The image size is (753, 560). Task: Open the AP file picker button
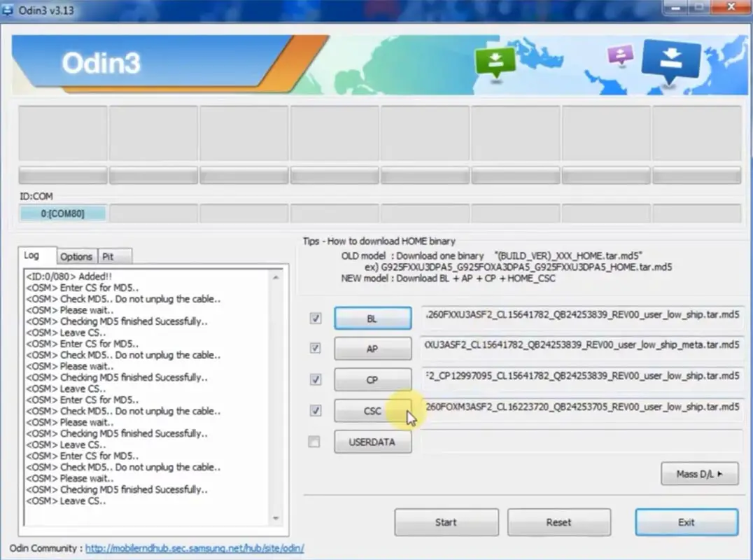tap(373, 349)
